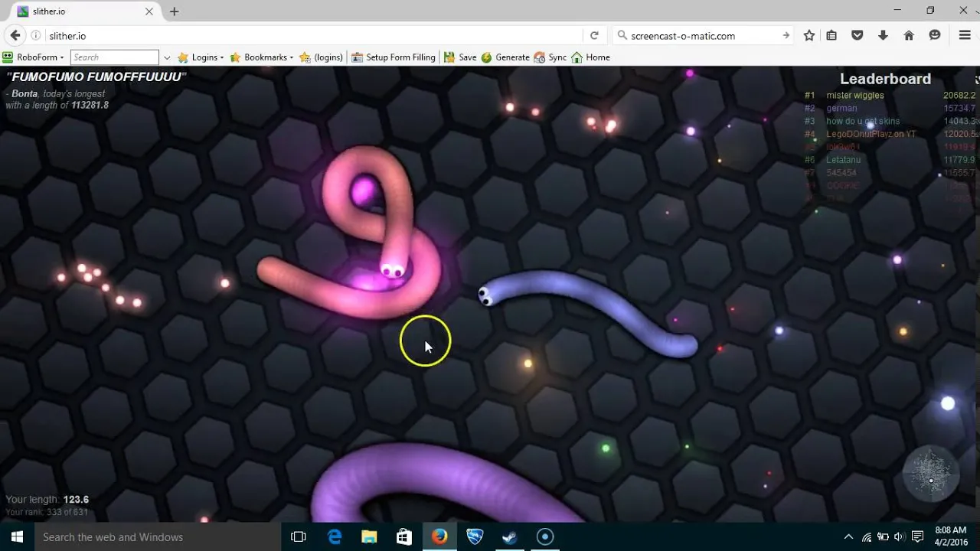
Task: Save page to Pocket icon
Action: [857, 35]
